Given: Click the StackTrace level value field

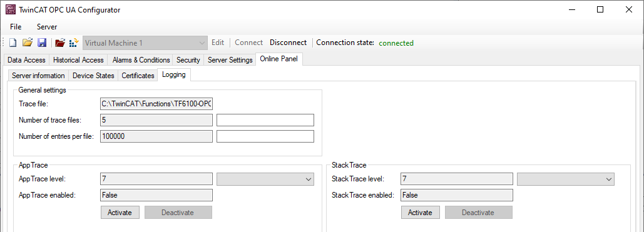Looking at the screenshot, I should click(x=457, y=179).
